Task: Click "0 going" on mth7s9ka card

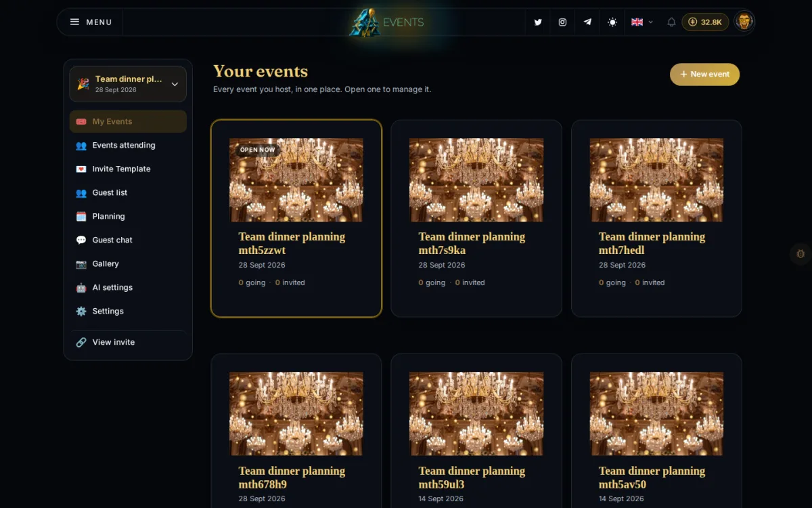Action: coord(432,282)
